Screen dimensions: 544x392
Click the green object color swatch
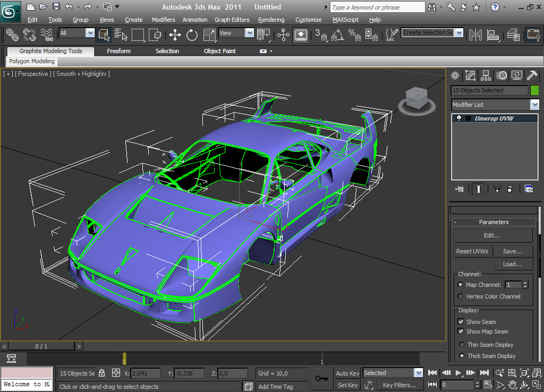(x=534, y=90)
